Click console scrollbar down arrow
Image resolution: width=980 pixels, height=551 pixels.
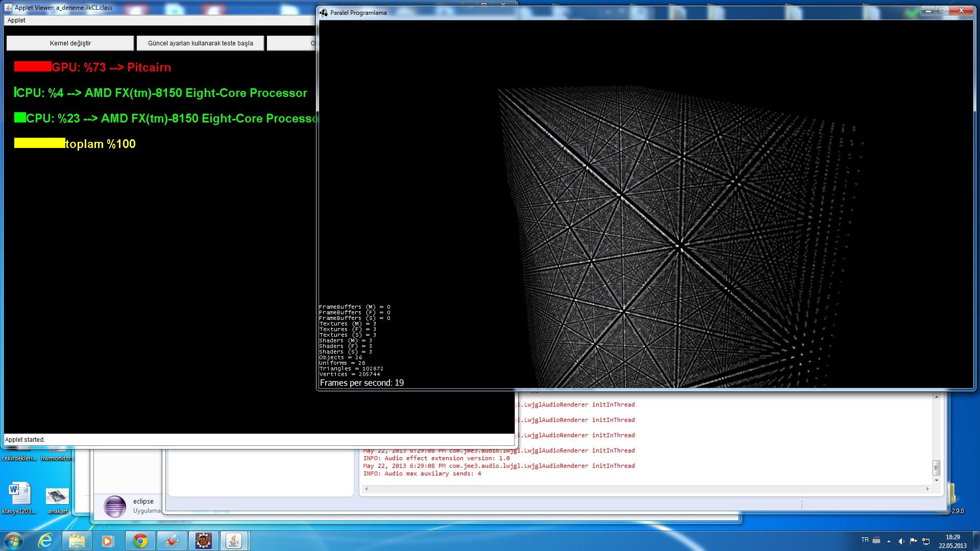click(x=936, y=480)
